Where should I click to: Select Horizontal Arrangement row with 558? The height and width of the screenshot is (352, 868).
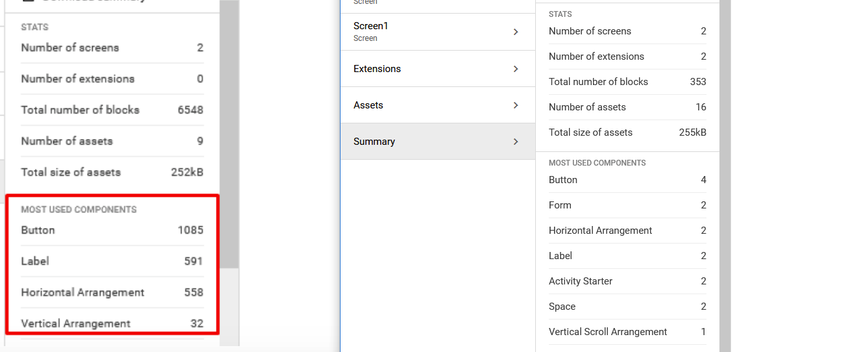[x=112, y=292]
